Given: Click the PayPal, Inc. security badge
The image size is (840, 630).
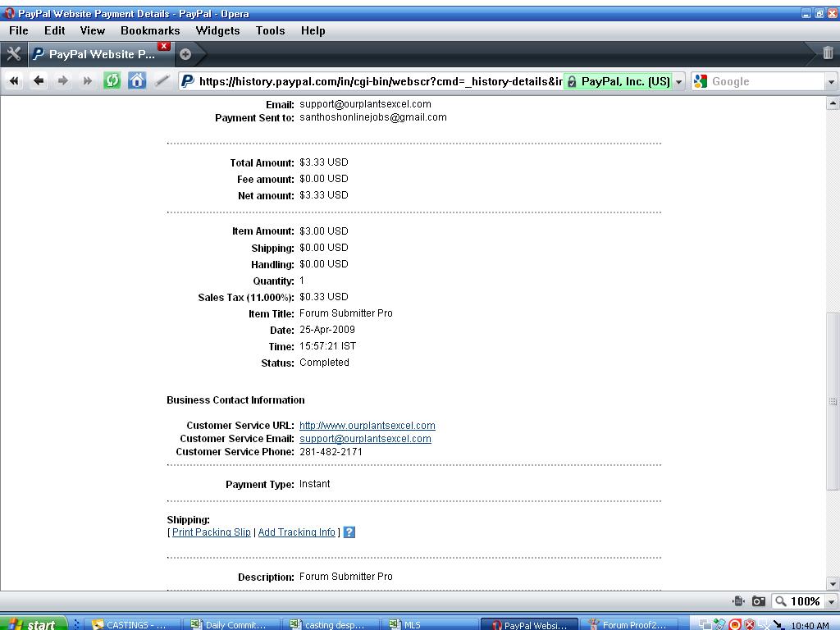Looking at the screenshot, I should click(619, 81).
